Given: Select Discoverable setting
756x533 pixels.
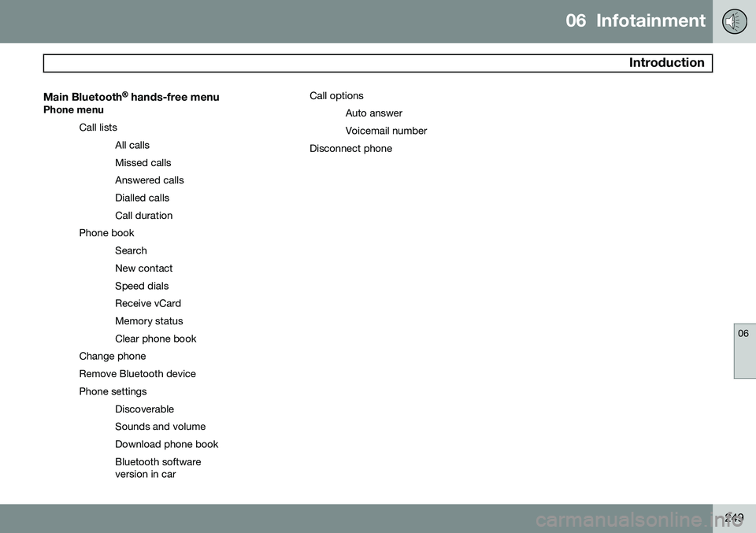Looking at the screenshot, I should (145, 409).
